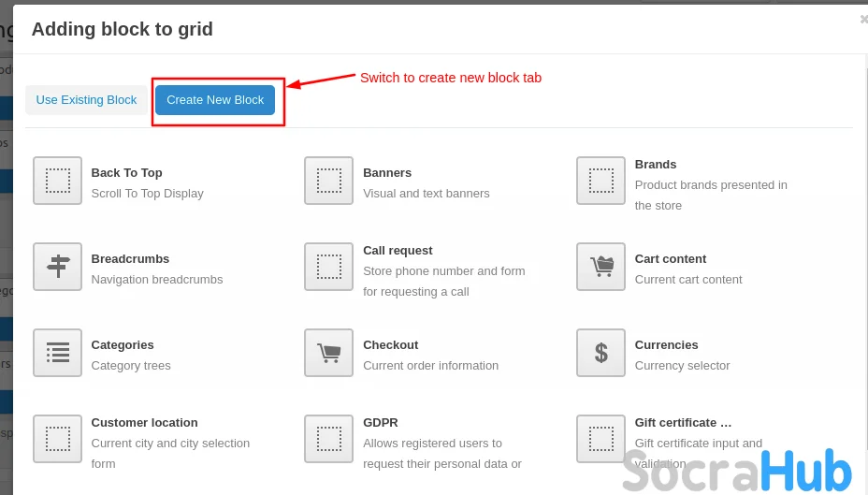Close the Adding block to grid dialog

click(x=863, y=19)
